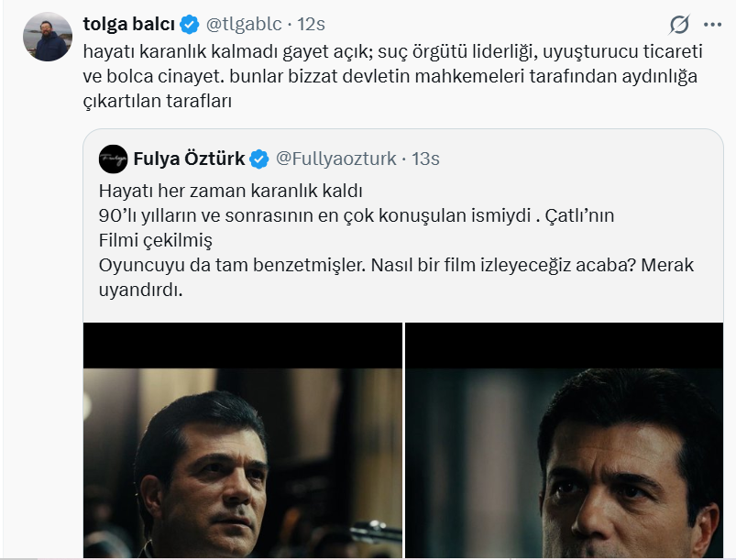Screen dimensions: 736x560
Task: Open tolga balcı display name link
Action: click(128, 24)
